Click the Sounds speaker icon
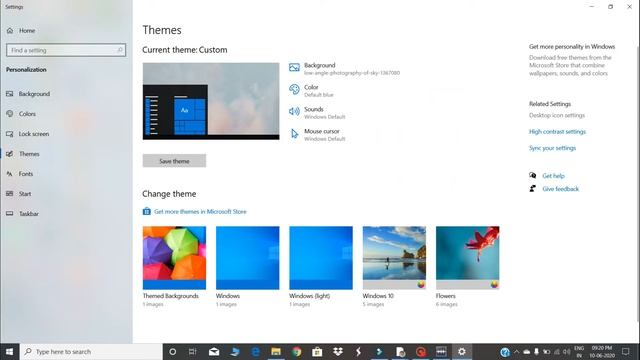Viewport: 640px width, 360px height. pos(294,111)
